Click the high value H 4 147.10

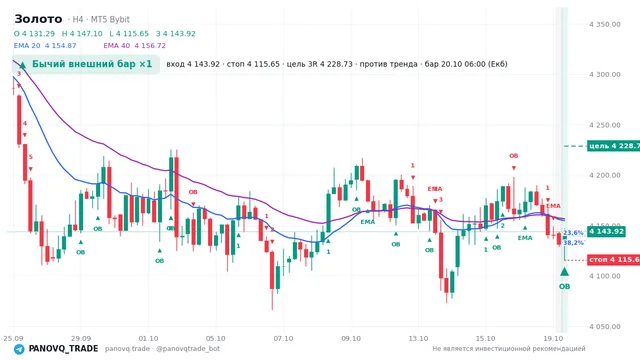(82, 33)
